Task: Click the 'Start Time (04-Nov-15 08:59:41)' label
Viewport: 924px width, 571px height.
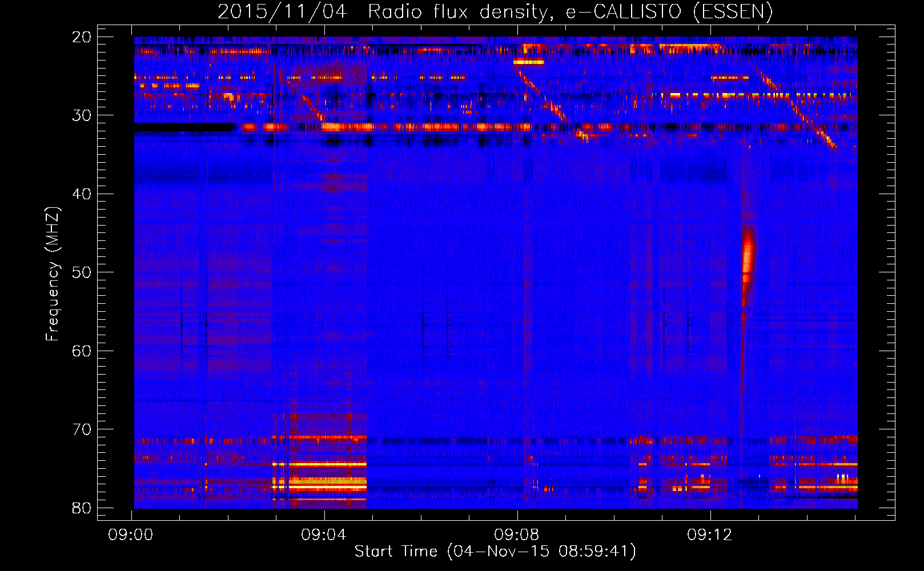Action: pos(495,552)
